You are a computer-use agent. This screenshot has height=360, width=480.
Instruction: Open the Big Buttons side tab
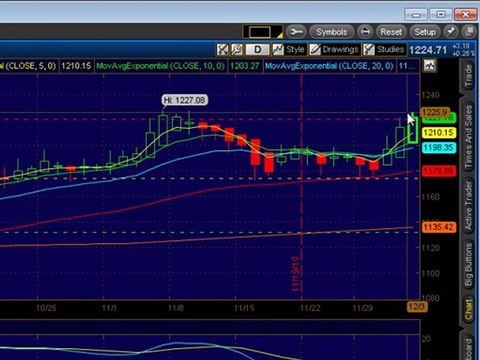[x=469, y=264]
